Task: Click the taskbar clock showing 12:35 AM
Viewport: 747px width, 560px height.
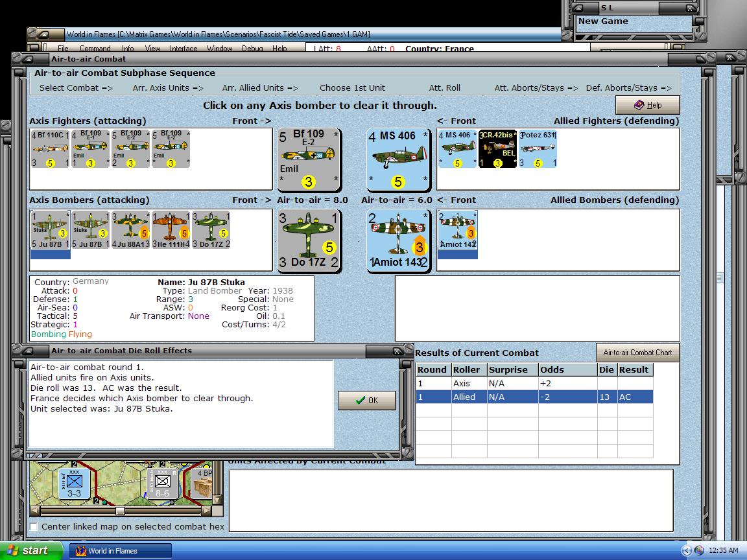Action: pyautogui.click(x=723, y=550)
